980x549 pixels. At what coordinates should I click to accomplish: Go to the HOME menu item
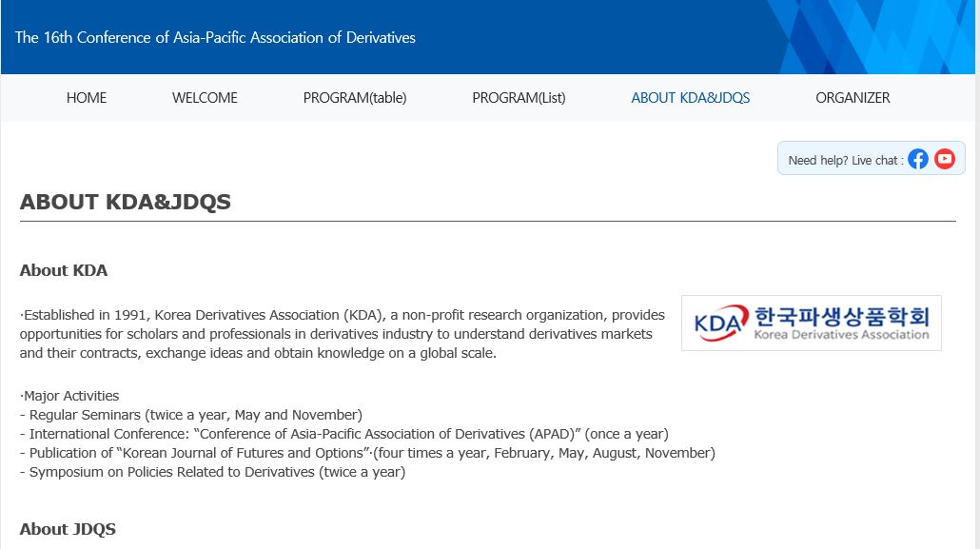tap(87, 98)
